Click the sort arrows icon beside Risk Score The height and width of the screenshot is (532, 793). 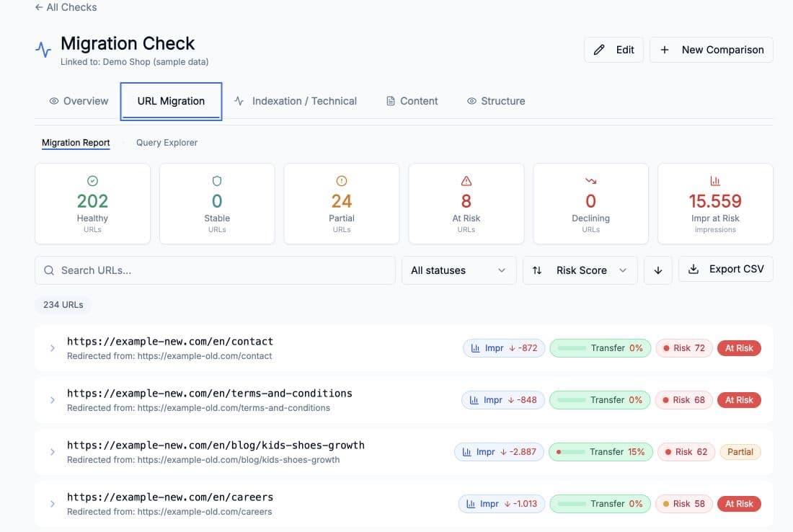pyautogui.click(x=537, y=270)
